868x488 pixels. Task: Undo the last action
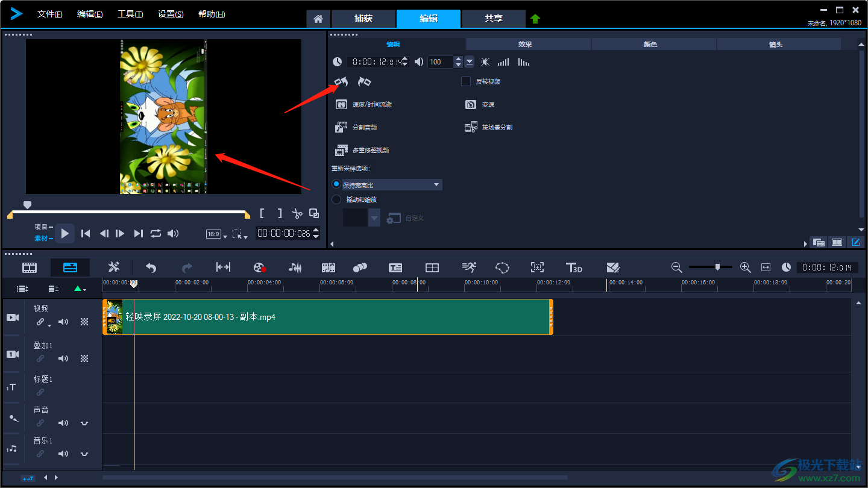pyautogui.click(x=151, y=267)
